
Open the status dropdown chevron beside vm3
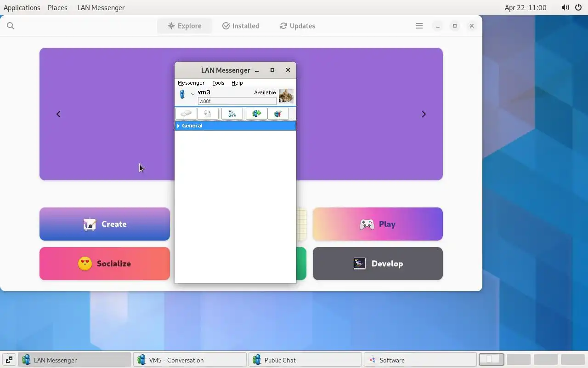192,94
